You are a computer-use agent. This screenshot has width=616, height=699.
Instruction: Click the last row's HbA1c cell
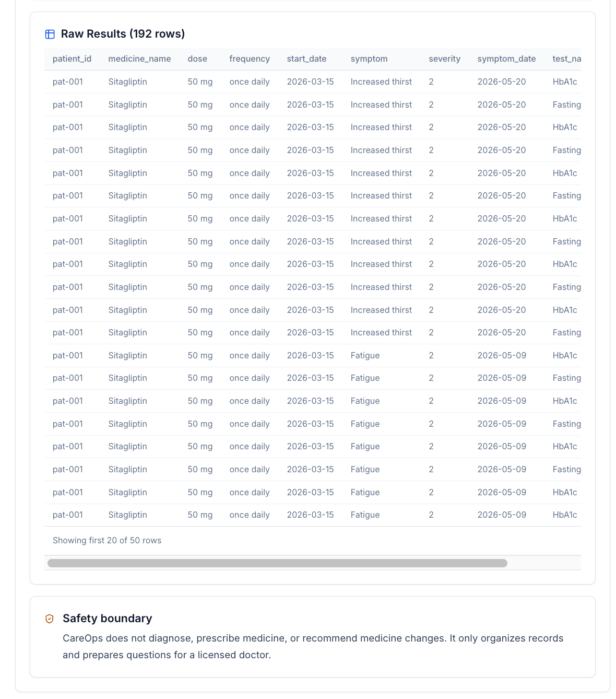pos(565,515)
